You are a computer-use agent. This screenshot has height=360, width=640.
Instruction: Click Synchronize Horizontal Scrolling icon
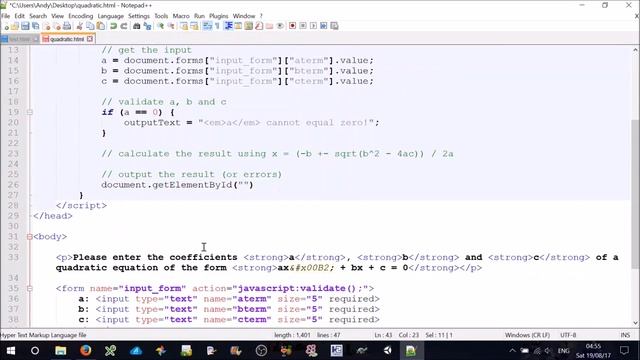[x=194, y=26]
